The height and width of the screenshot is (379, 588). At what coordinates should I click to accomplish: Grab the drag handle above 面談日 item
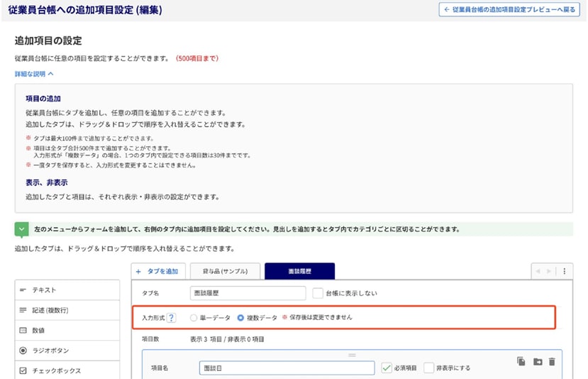coord(352,355)
